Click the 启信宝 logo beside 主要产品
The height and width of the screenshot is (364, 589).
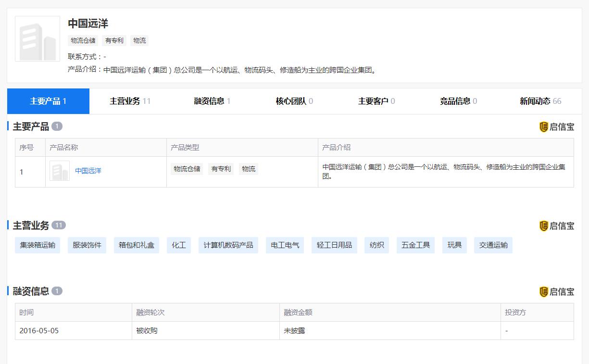pyautogui.click(x=556, y=127)
